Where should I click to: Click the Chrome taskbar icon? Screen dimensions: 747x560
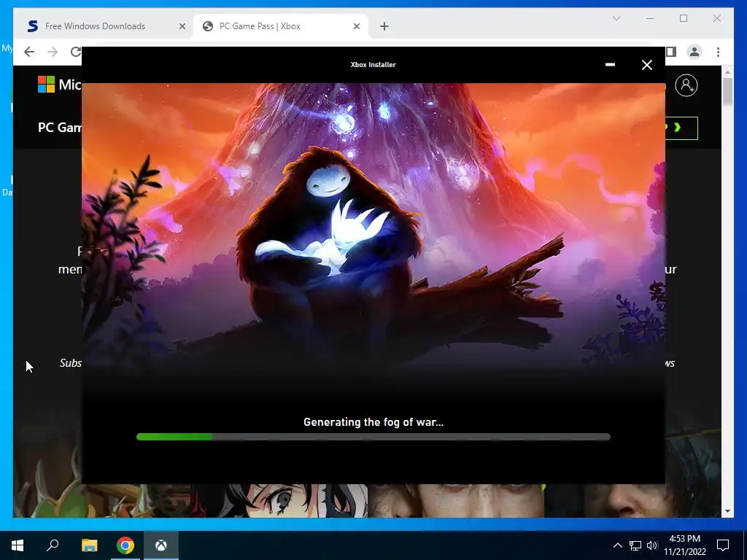click(x=125, y=545)
